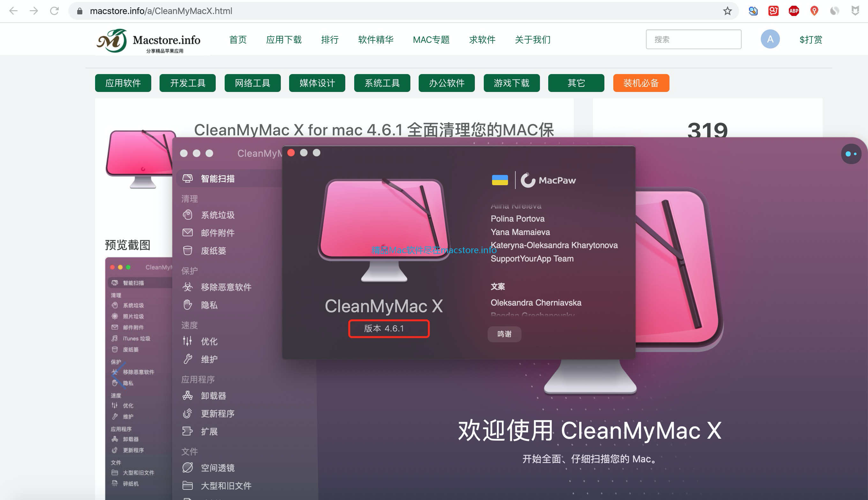The height and width of the screenshot is (500, 868).
Task: Click the $打赏 link in header
Action: 811,40
